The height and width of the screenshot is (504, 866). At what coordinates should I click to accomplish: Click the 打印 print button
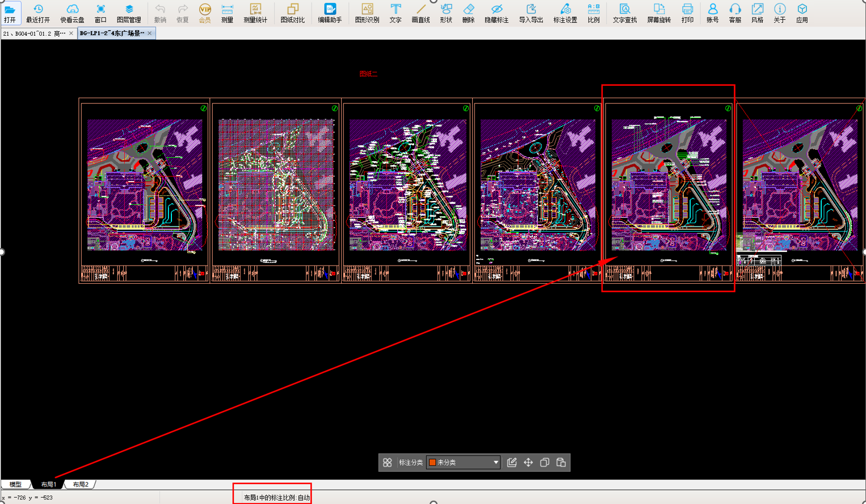point(687,13)
